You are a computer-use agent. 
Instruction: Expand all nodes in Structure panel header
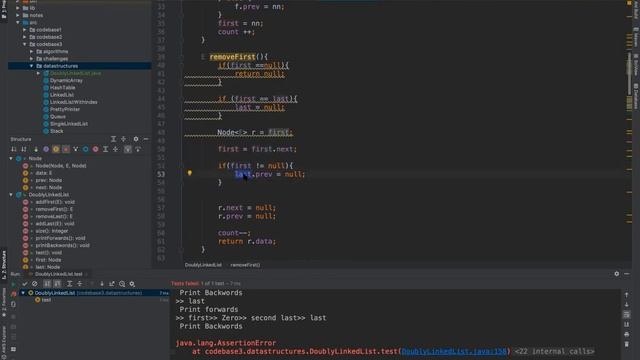(x=113, y=139)
